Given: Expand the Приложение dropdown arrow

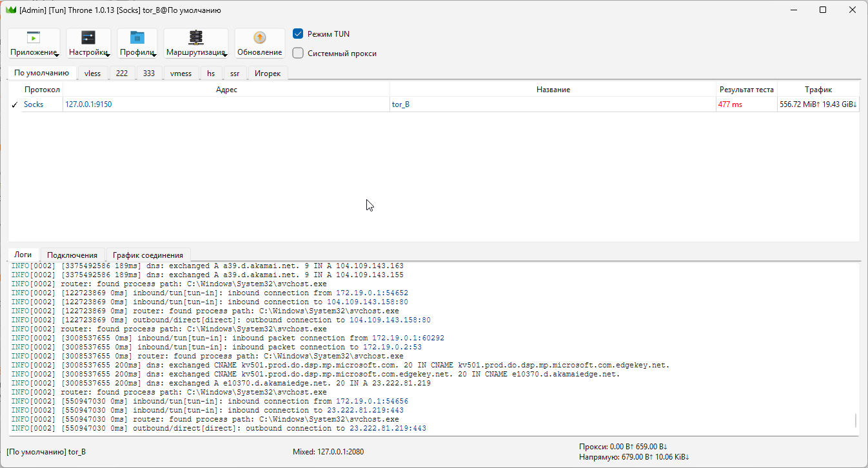Looking at the screenshot, I should click(x=57, y=55).
